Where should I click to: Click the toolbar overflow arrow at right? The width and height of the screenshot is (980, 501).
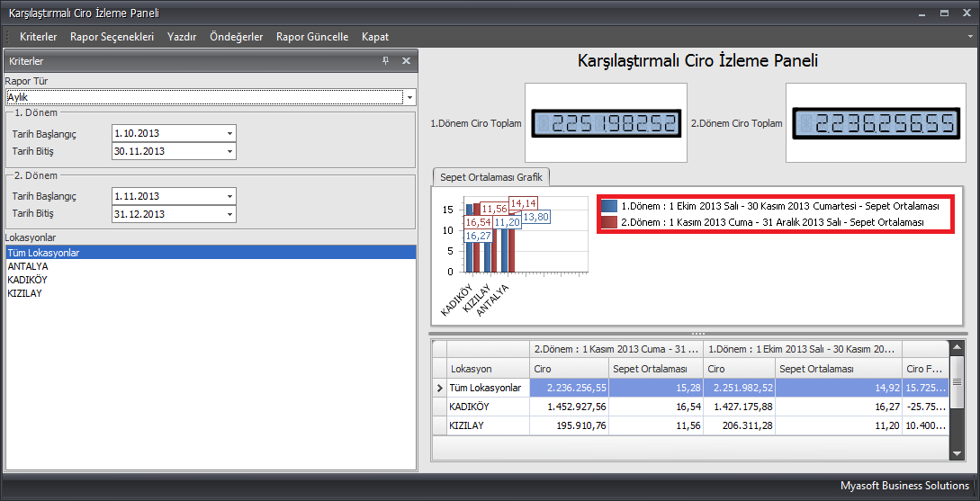pos(969,37)
